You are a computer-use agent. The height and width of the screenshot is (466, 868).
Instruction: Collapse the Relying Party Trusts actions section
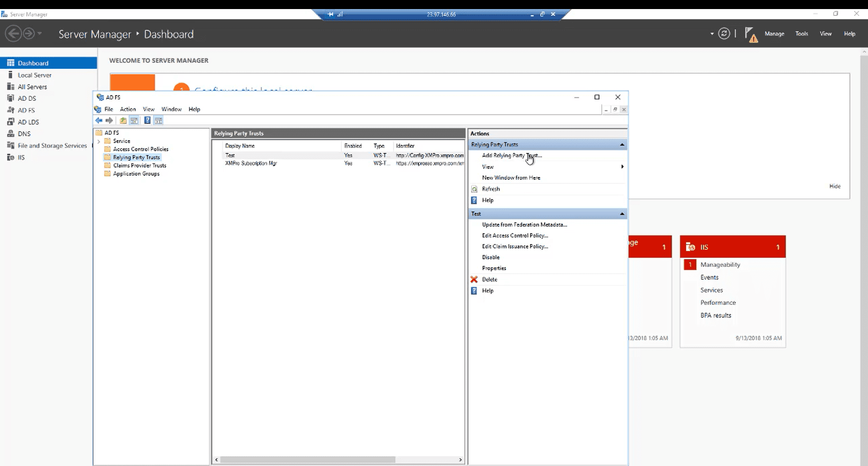coord(622,145)
